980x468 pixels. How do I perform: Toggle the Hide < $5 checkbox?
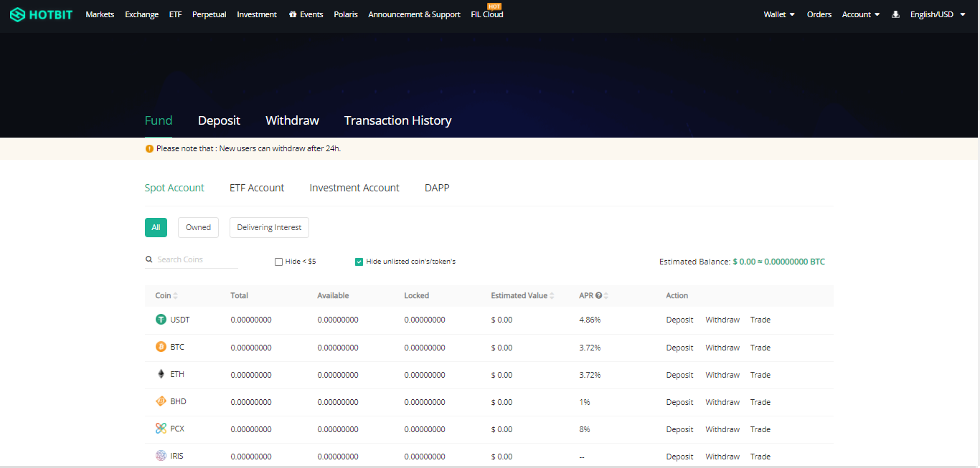278,262
